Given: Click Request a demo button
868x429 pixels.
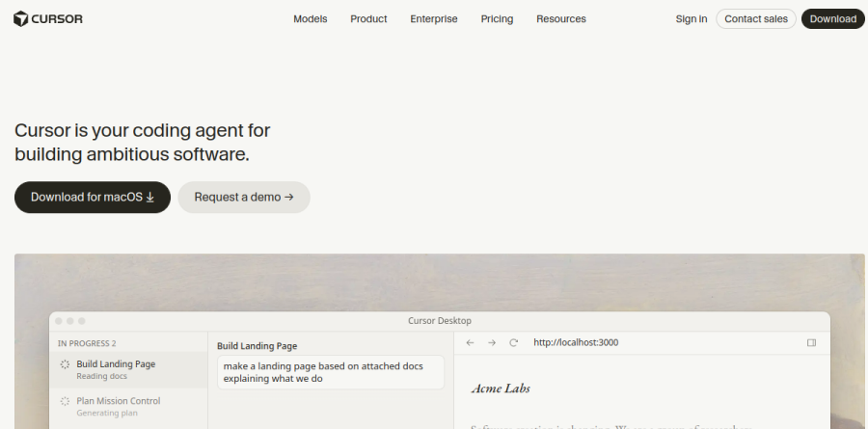Looking at the screenshot, I should tap(244, 197).
